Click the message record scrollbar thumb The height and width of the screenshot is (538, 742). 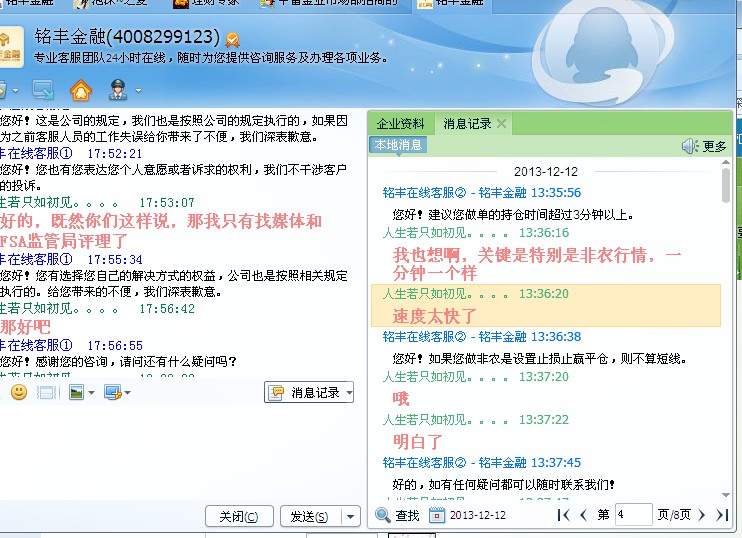click(726, 185)
